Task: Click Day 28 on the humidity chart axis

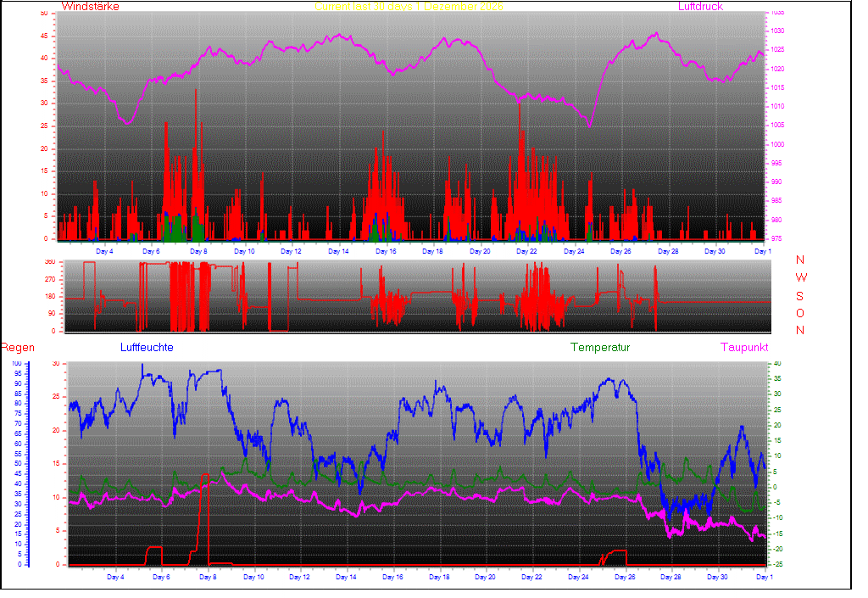Action: (670, 578)
